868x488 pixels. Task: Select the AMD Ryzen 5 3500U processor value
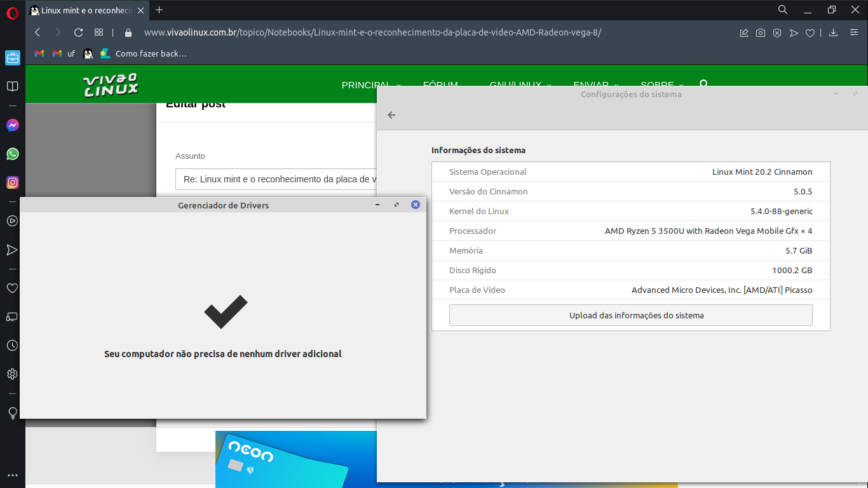(709, 231)
